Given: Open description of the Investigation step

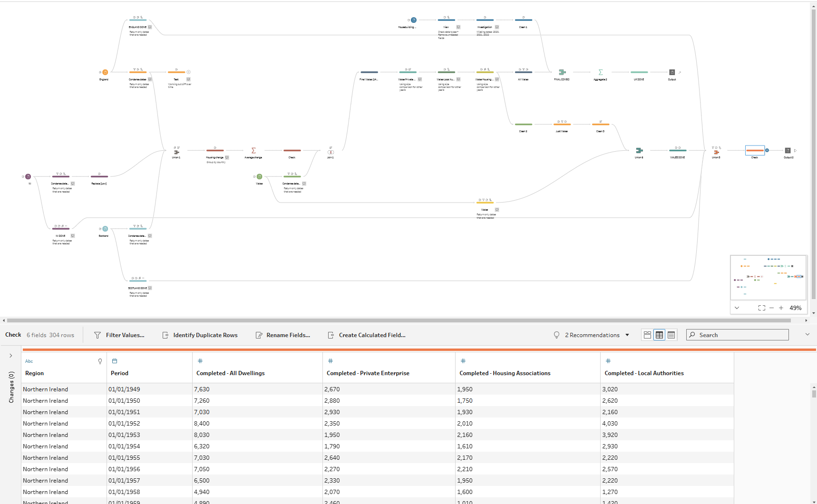Looking at the screenshot, I should (x=497, y=27).
